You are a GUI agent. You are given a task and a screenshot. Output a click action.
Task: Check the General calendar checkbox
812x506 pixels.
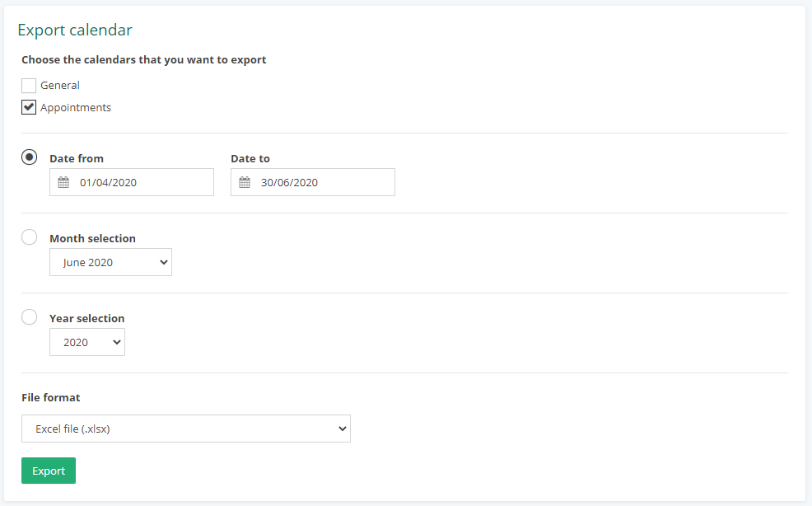tap(29, 85)
